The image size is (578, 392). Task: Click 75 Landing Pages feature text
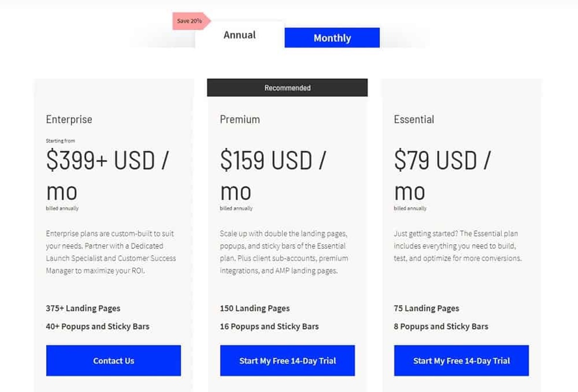coord(426,308)
